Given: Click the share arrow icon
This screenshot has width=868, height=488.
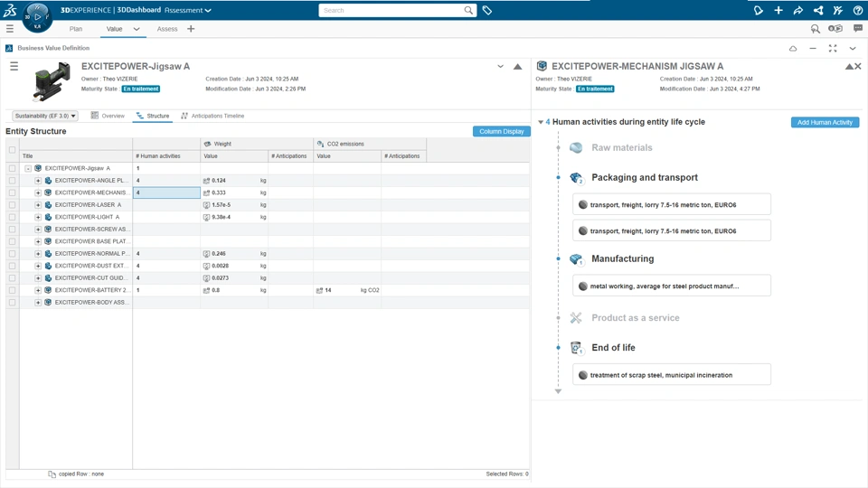Looking at the screenshot, I should click(798, 10).
